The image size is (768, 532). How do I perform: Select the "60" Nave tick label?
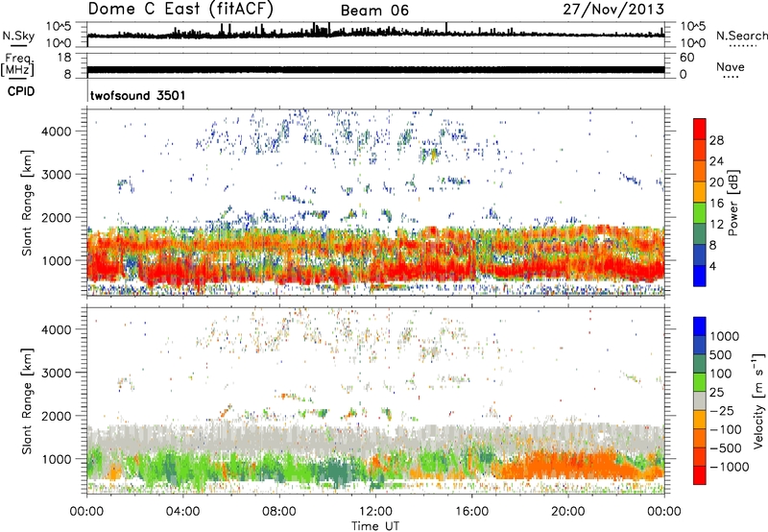[x=687, y=58]
